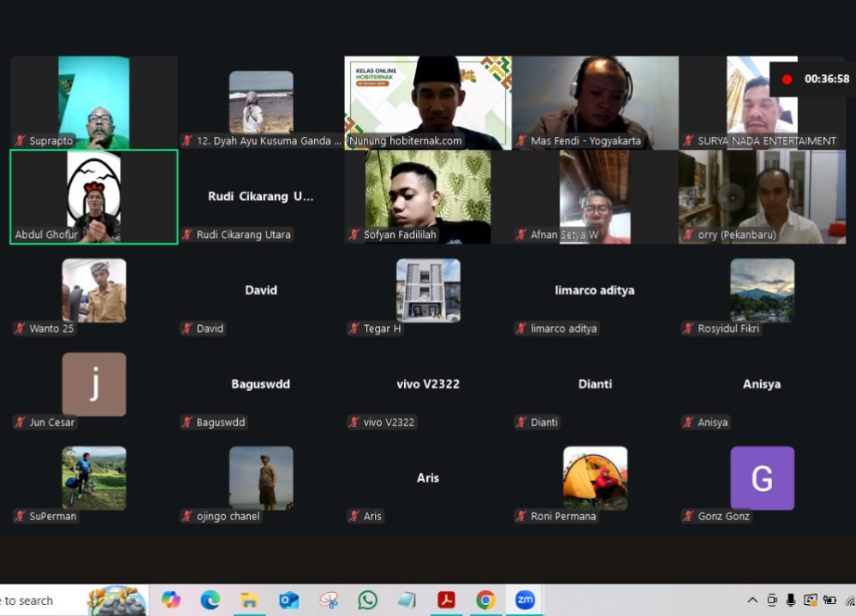Click the "Dianti" tile center name
This screenshot has width=856, height=616.
tap(595, 384)
